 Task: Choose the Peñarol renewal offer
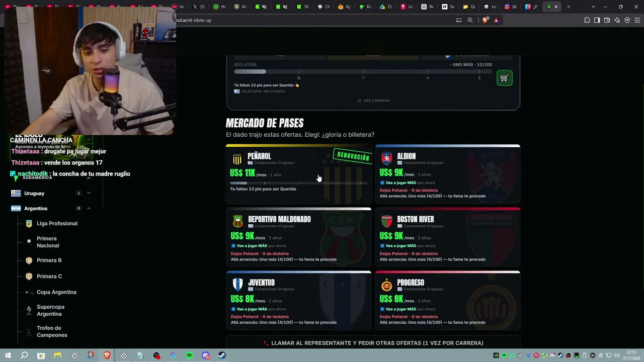299,174
